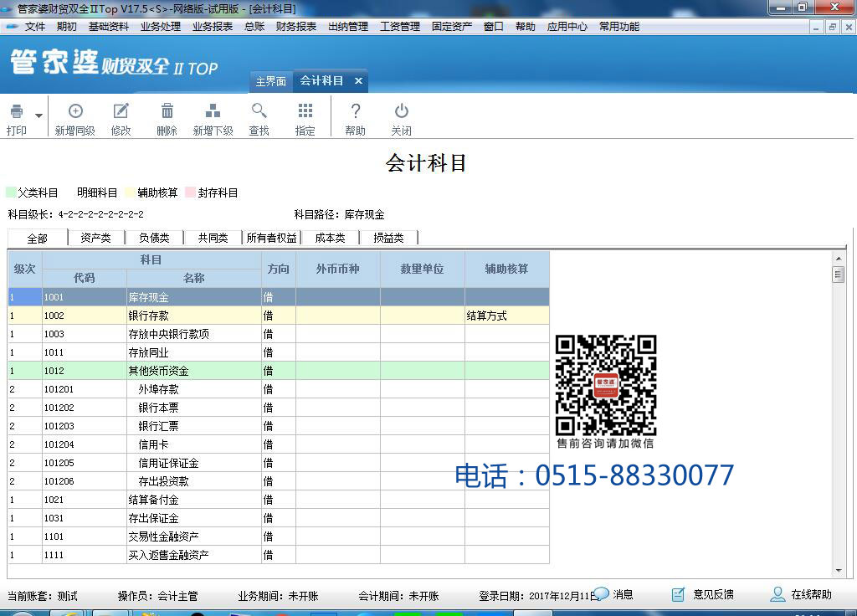Open the 期初 menu
857x616 pixels.
67,26
